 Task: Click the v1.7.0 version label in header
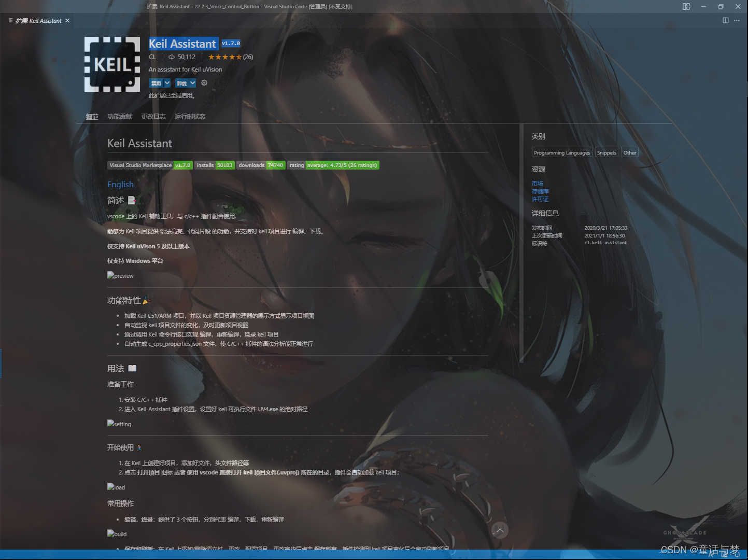[x=231, y=44]
